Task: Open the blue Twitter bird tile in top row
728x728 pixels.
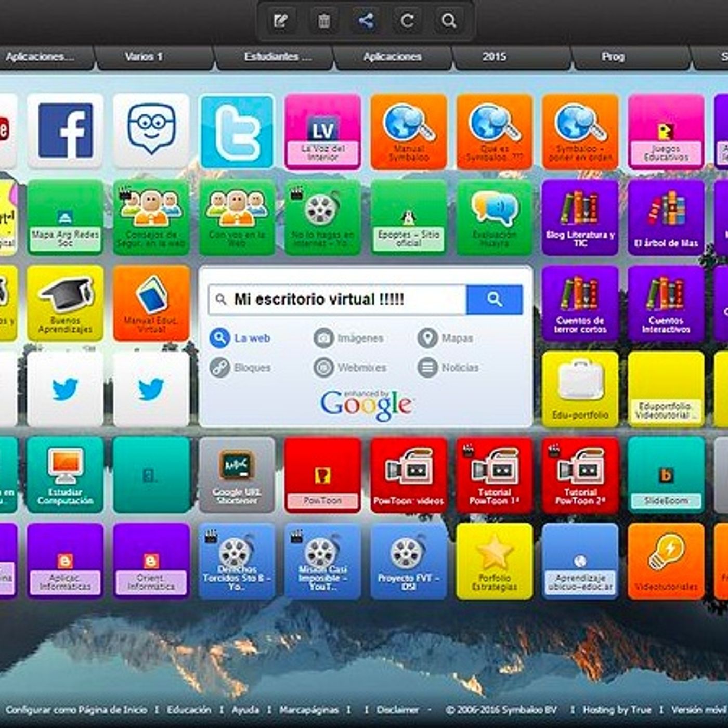Action: point(237,131)
